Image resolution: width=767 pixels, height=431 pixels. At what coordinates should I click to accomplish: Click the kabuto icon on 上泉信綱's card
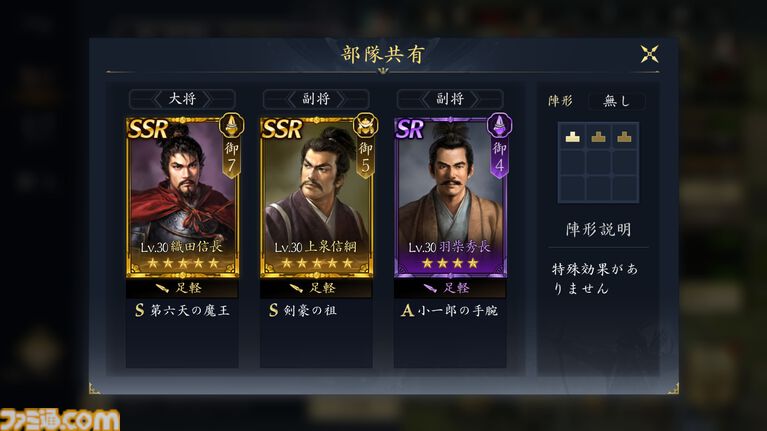tap(365, 125)
